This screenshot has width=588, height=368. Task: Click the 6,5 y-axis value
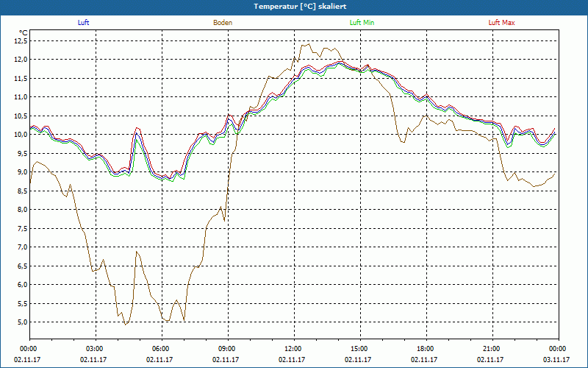tap(22, 266)
